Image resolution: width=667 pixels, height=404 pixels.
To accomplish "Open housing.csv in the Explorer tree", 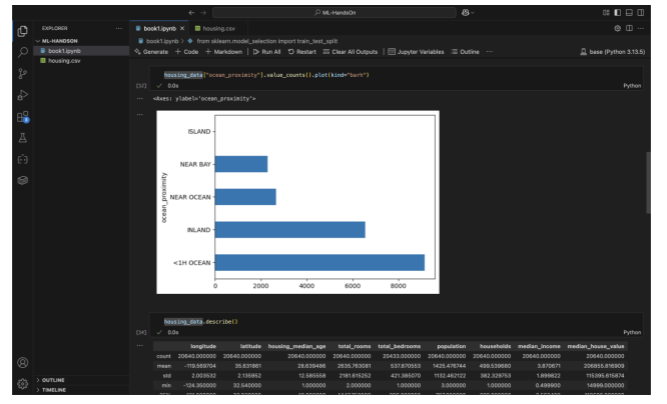I will (81, 61).
